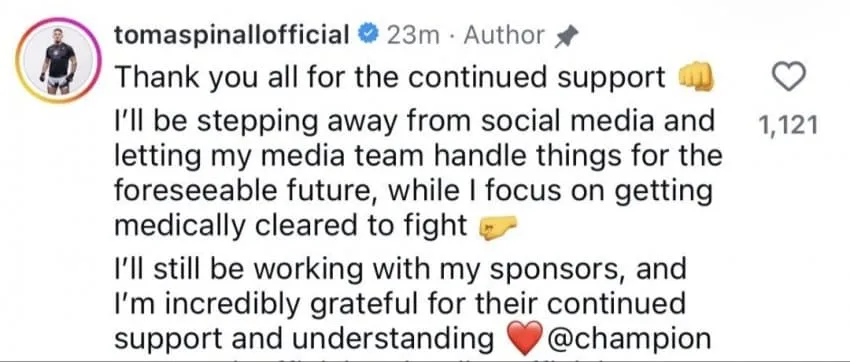Open the tomaspinallofficial profile picture
This screenshot has height=362, width=850.
(x=59, y=60)
